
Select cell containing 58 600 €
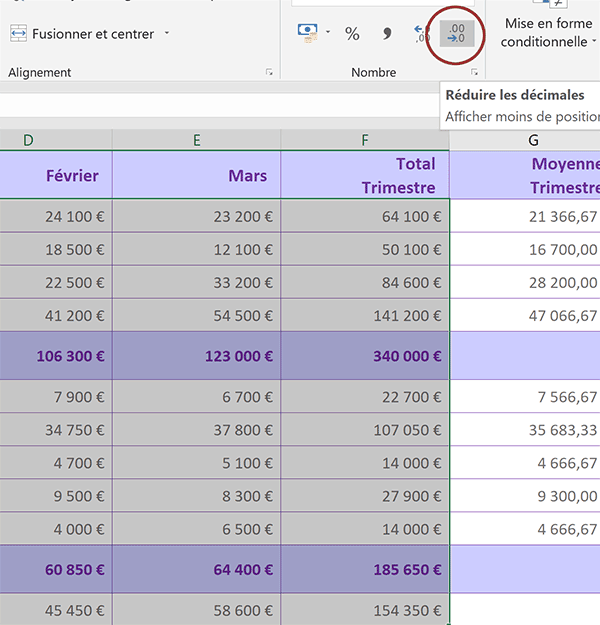pyautogui.click(x=197, y=610)
